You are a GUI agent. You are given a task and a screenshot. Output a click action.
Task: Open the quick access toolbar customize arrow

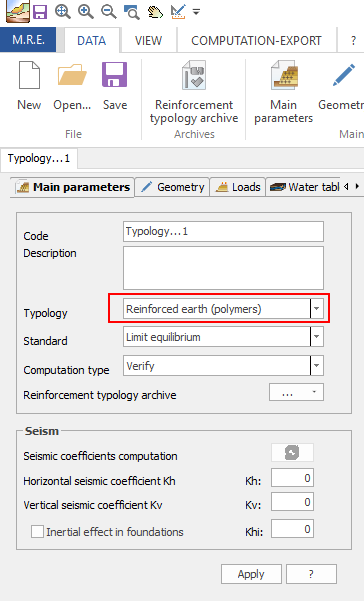[x=196, y=12]
